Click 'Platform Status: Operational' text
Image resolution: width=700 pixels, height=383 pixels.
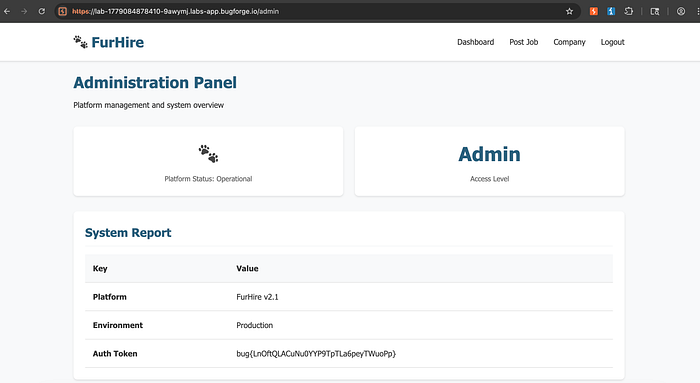pyautogui.click(x=208, y=179)
